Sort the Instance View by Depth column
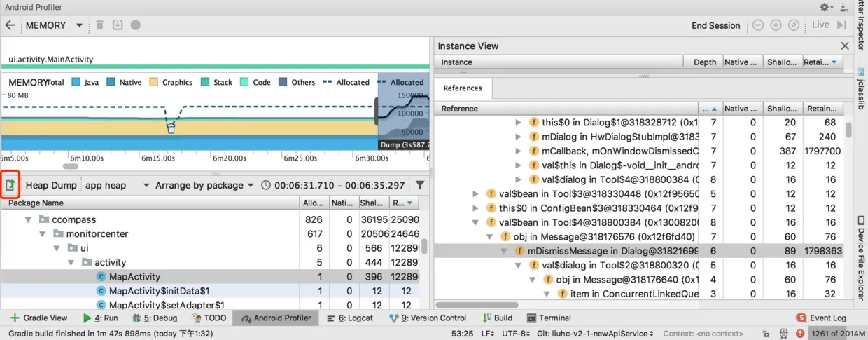 [704, 62]
